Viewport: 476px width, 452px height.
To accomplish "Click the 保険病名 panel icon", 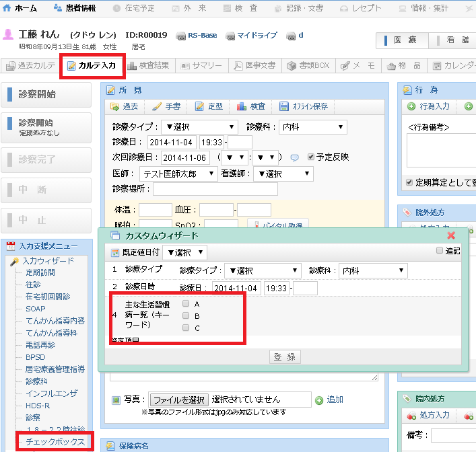I will (110, 446).
